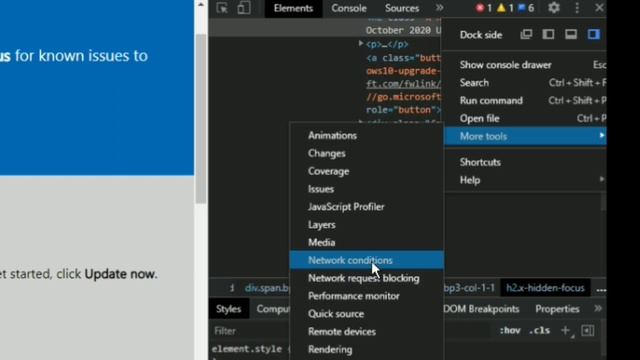Click the breadcrumb overflow ellipsis
This screenshot has height=360, width=640.
click(x=601, y=289)
